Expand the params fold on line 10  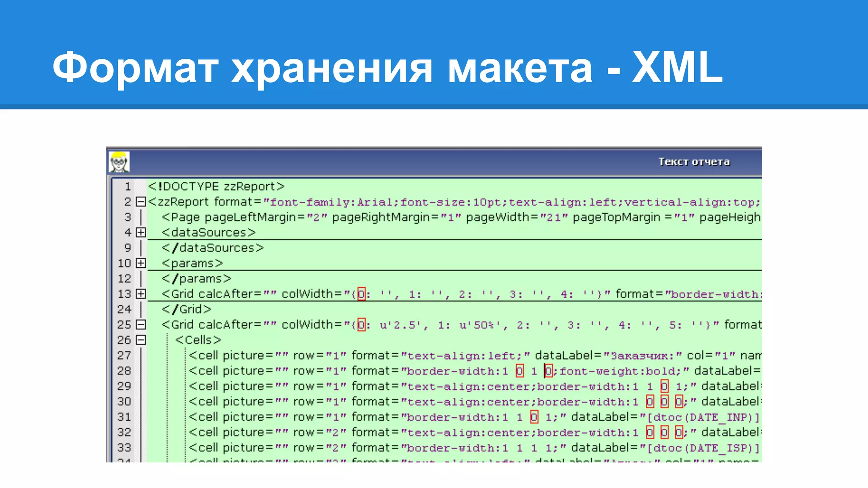(x=141, y=263)
